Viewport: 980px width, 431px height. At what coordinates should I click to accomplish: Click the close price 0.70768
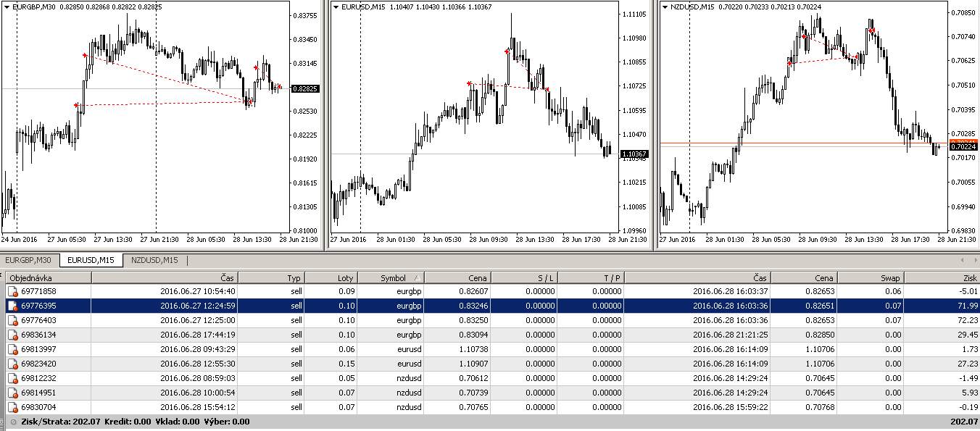[819, 407]
